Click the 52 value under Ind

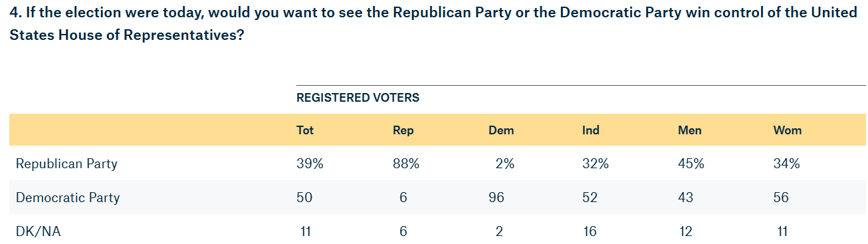tap(590, 197)
